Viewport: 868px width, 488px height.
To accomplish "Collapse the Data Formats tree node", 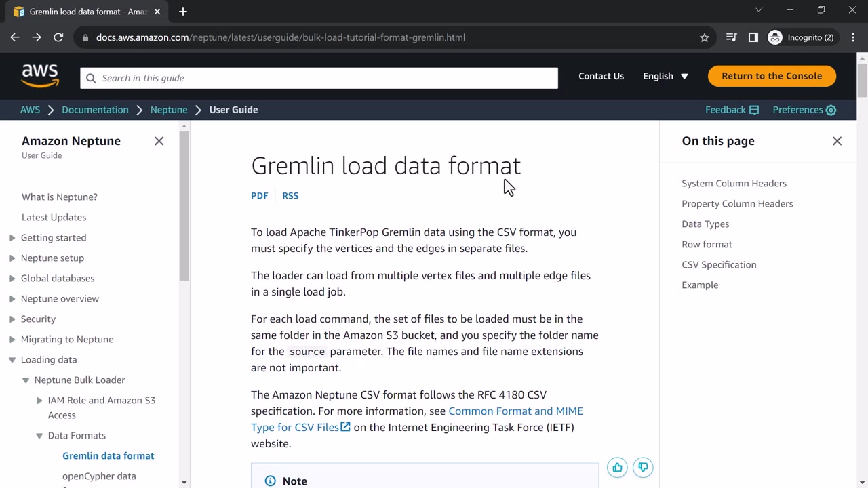I will click(x=39, y=436).
